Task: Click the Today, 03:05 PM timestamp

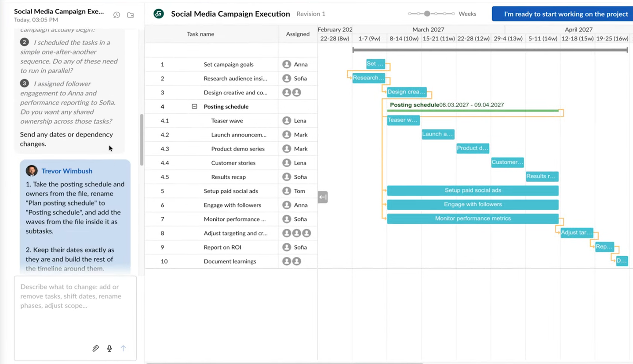Action: coord(36,20)
